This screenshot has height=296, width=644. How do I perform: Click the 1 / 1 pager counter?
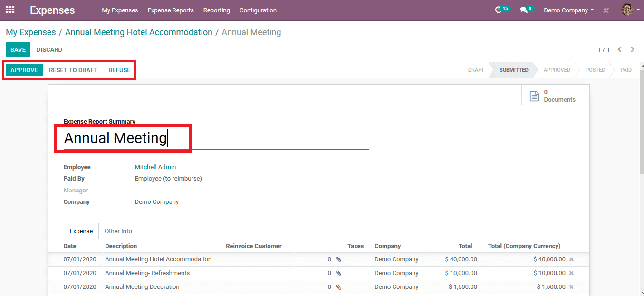(x=604, y=49)
